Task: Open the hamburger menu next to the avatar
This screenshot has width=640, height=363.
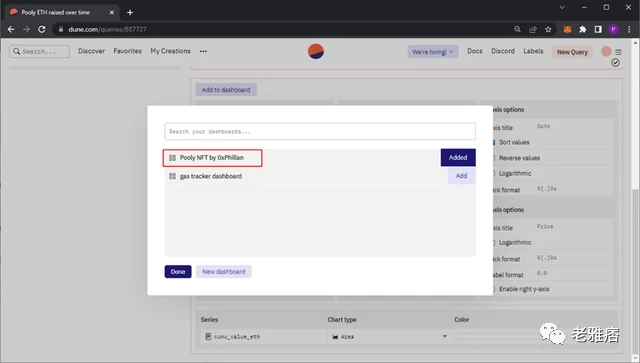Action: [x=618, y=52]
